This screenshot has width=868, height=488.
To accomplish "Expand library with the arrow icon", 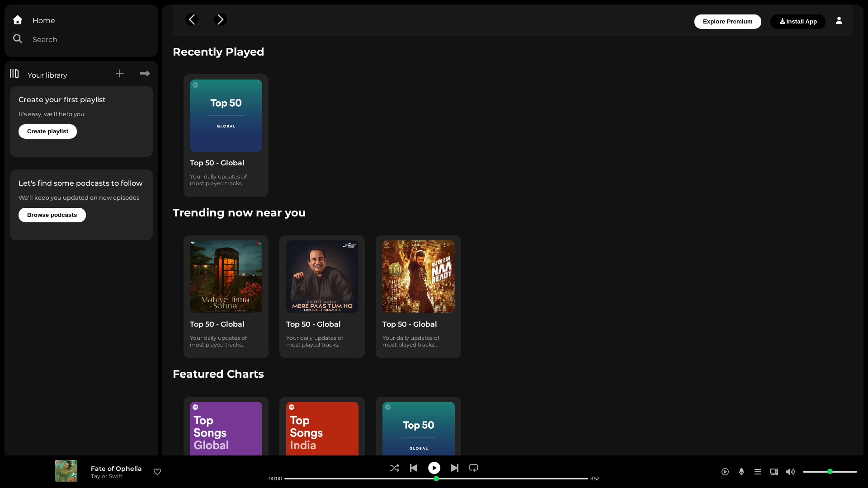I will [145, 73].
